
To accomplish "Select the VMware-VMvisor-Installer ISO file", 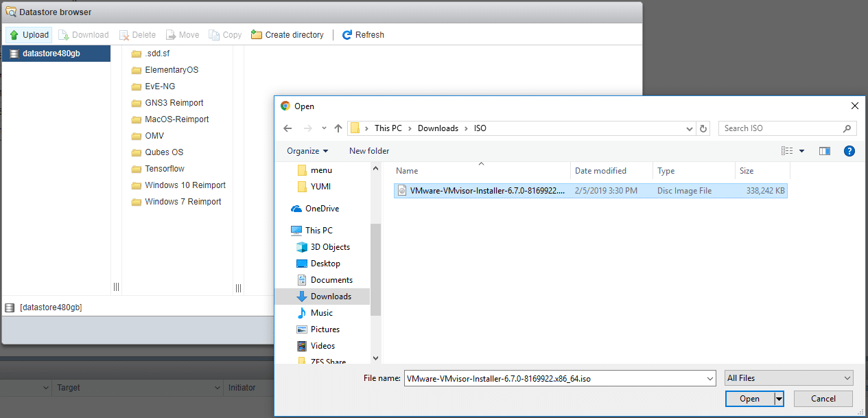I will point(591,191).
